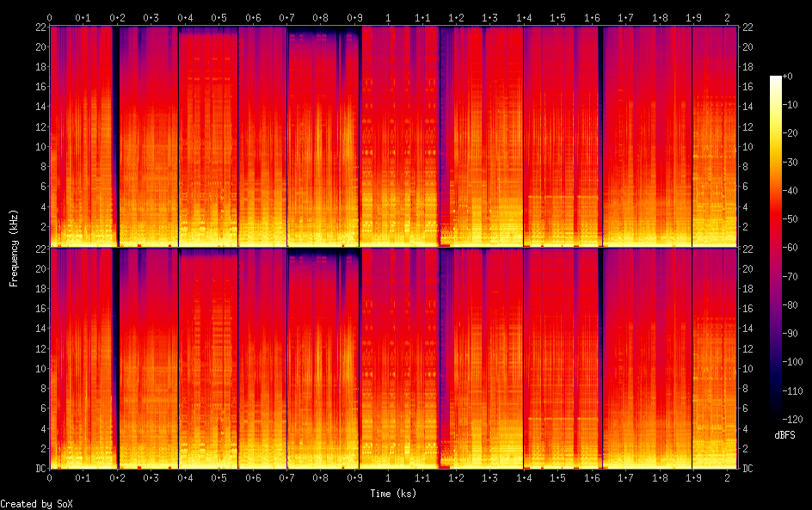812x510 pixels.
Task: Click the "DC" label left of the lower channel
Action: click(x=41, y=469)
